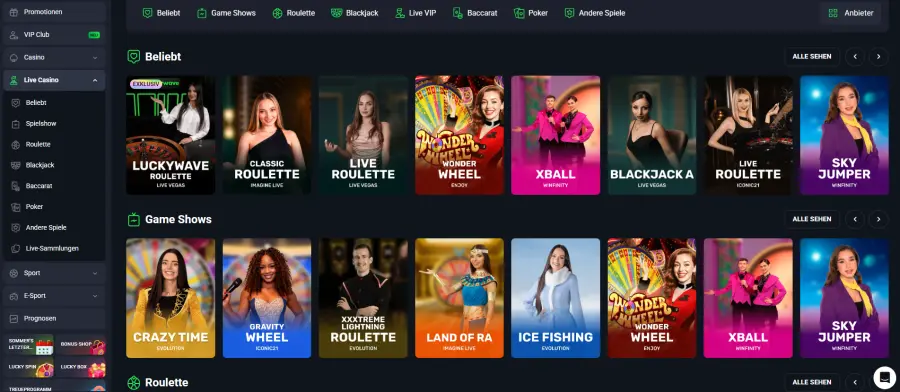The width and height of the screenshot is (900, 392).
Task: Open XBall card in Game Shows row
Action: click(748, 298)
